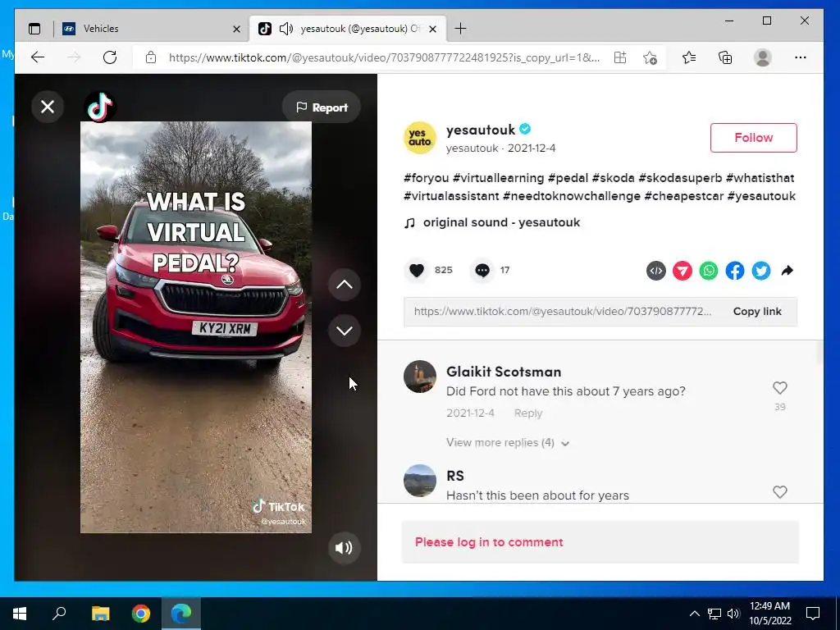Open more share options arrow
The width and height of the screenshot is (840, 630).
[x=787, y=271]
